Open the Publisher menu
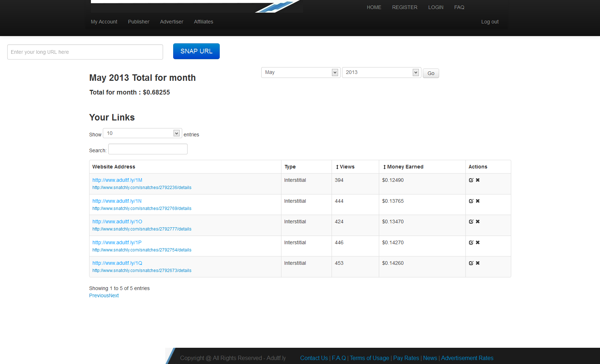The width and height of the screenshot is (600, 364). coord(139,22)
